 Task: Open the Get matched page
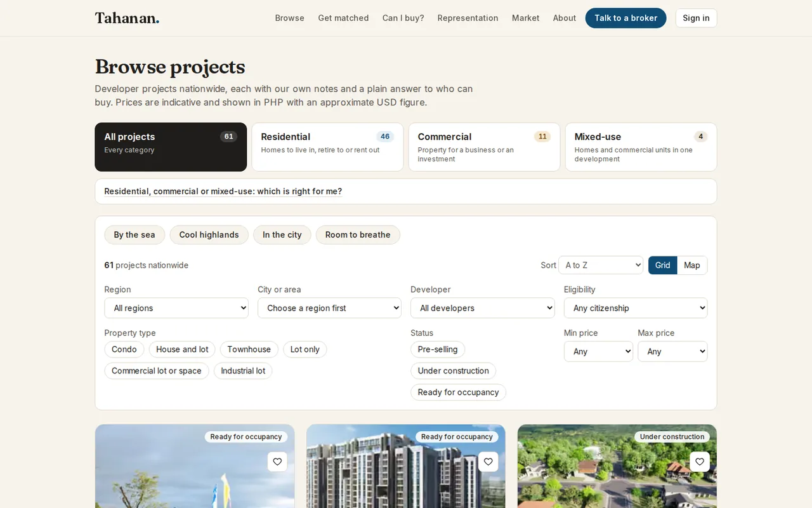[343, 18]
